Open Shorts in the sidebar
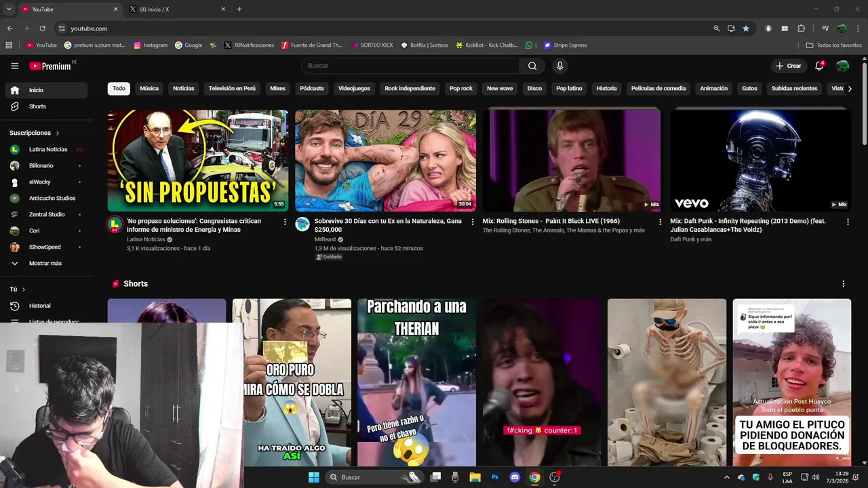The image size is (868, 488). click(46, 106)
